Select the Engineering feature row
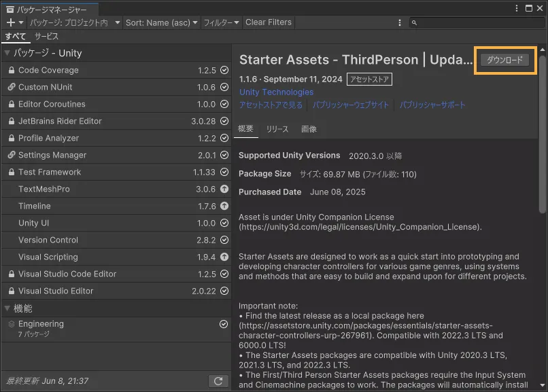Viewport: 548px width, 392px height. (116, 329)
